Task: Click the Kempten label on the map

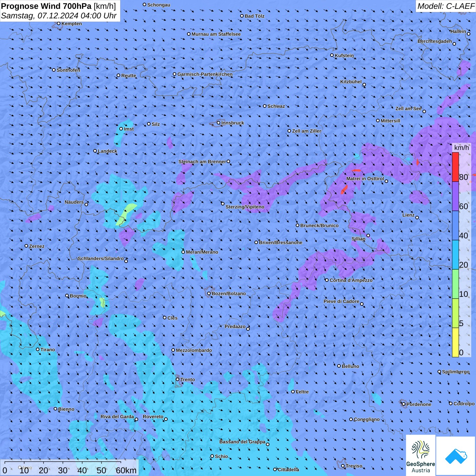Action: tap(71, 23)
